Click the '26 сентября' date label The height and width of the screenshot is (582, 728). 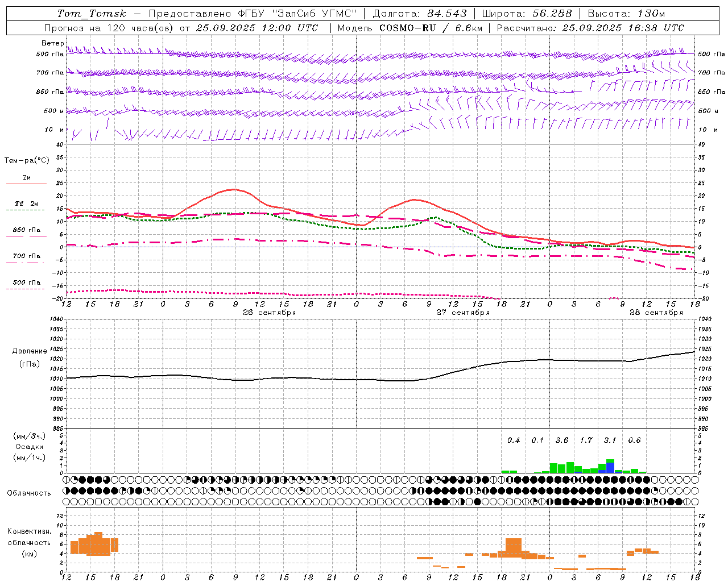coord(269,313)
